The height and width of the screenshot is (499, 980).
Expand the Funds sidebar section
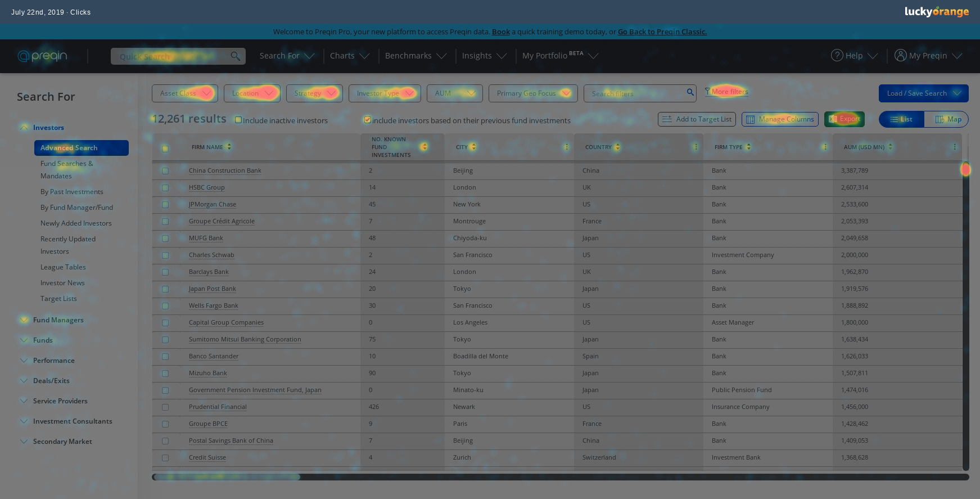(x=24, y=340)
